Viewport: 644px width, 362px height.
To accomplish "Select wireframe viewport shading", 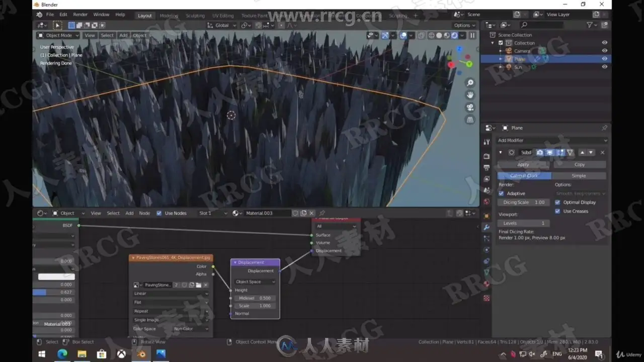I will pyautogui.click(x=431, y=35).
